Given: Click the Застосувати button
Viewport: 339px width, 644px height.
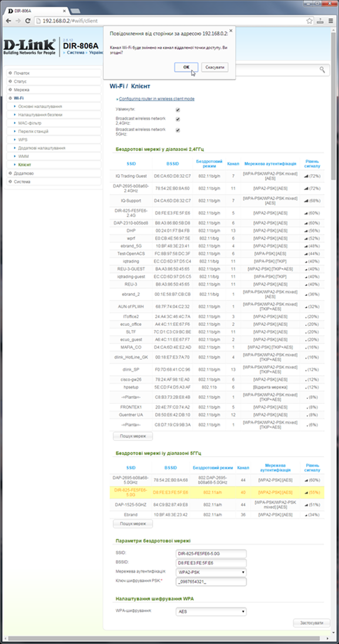Looking at the screenshot, I should (x=311, y=623).
